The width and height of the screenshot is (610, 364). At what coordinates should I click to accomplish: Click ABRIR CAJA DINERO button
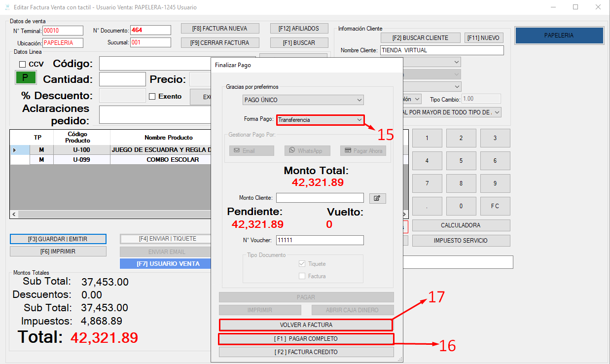pos(353,310)
